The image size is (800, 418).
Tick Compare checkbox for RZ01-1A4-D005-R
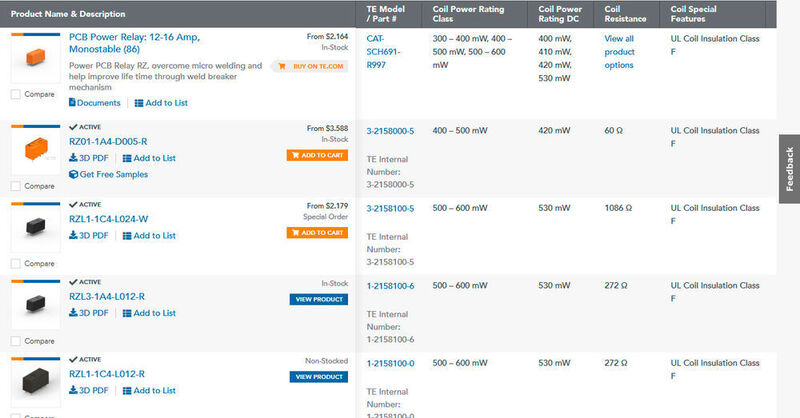click(x=16, y=186)
